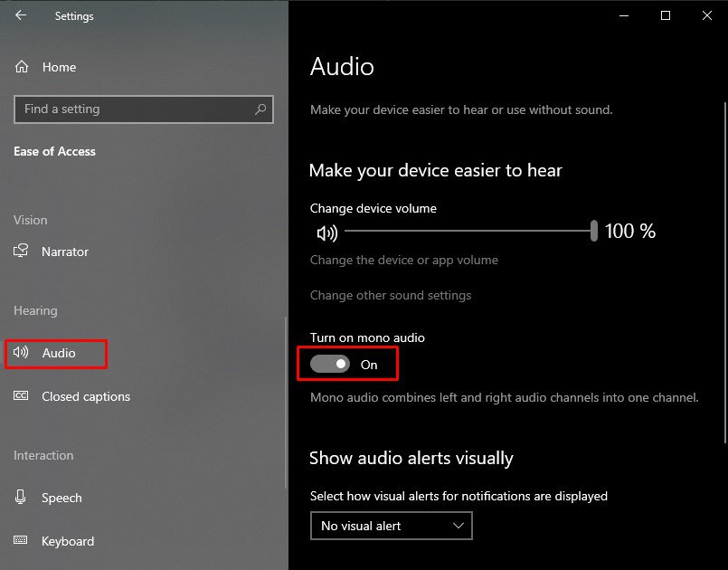
Task: Turn off the mono audio toggle
Action: click(330, 365)
